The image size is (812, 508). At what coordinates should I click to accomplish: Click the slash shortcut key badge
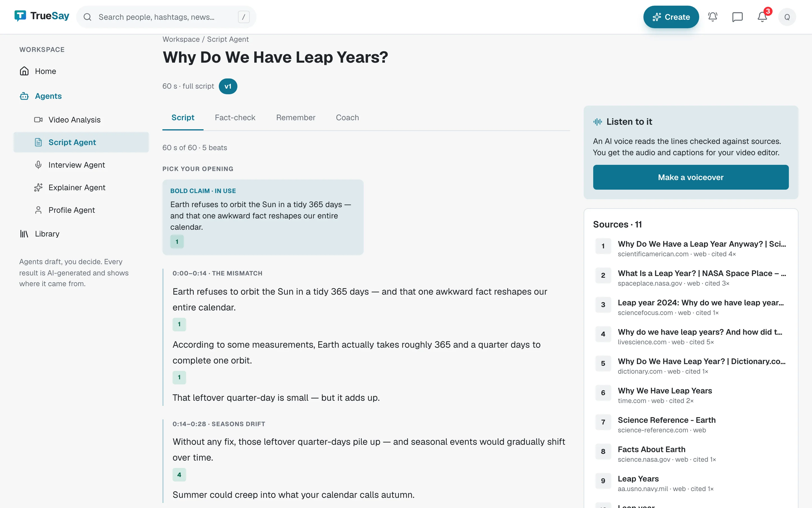coord(244,17)
